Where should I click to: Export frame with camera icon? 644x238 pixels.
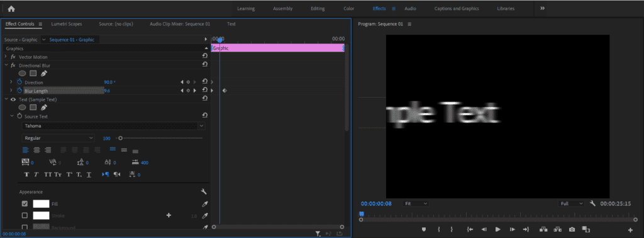tap(572, 229)
